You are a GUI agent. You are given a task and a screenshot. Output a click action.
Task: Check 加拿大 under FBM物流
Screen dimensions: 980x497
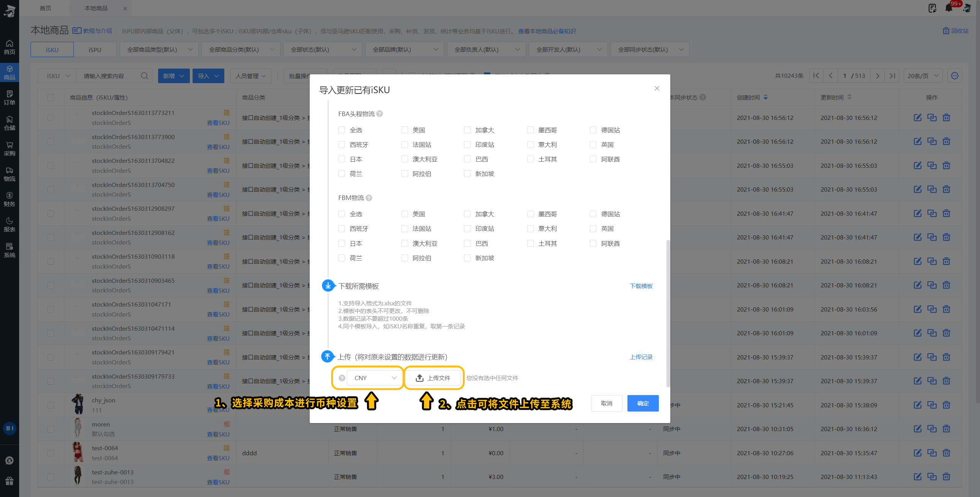(467, 214)
